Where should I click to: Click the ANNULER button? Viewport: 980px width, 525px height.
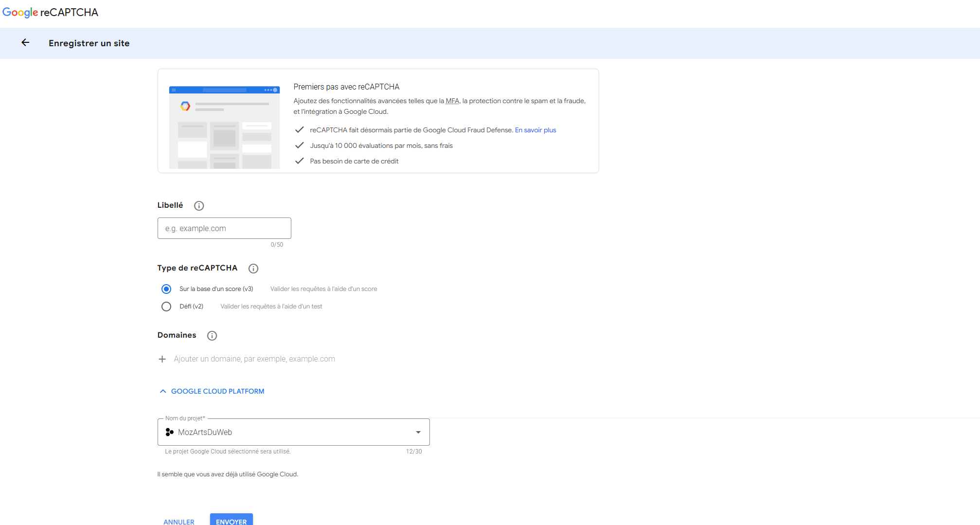pos(179,522)
